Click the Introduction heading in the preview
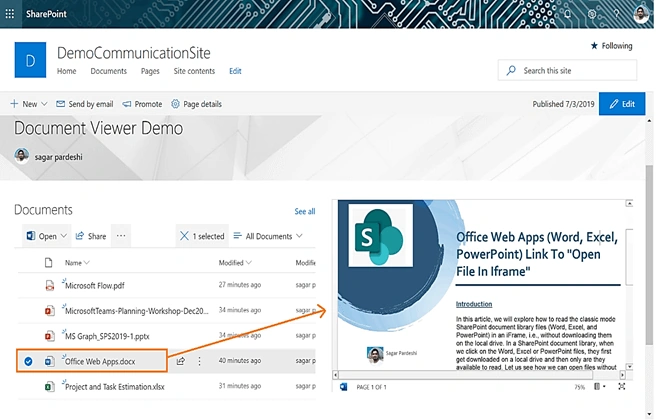The width and height of the screenshot is (656, 420). (474, 304)
